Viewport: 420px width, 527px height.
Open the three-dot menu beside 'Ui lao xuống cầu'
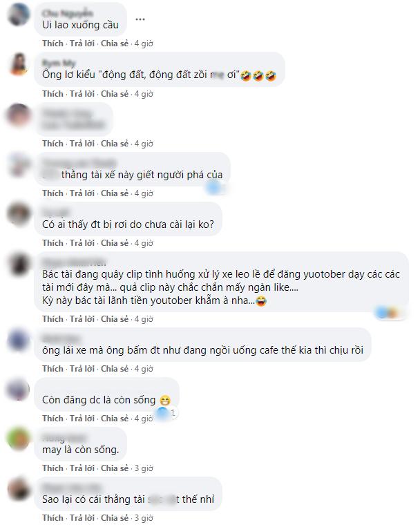(140, 19)
